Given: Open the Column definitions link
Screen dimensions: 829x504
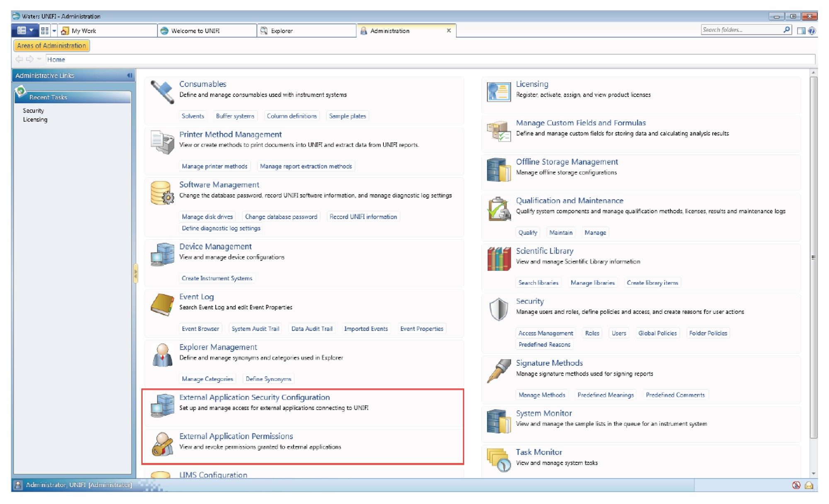Looking at the screenshot, I should click(291, 116).
